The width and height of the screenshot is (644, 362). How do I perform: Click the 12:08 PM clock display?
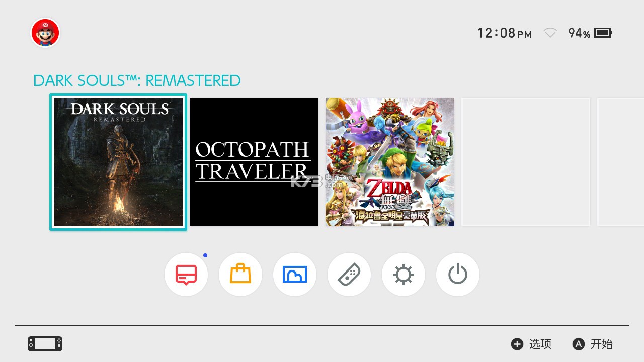(x=505, y=33)
